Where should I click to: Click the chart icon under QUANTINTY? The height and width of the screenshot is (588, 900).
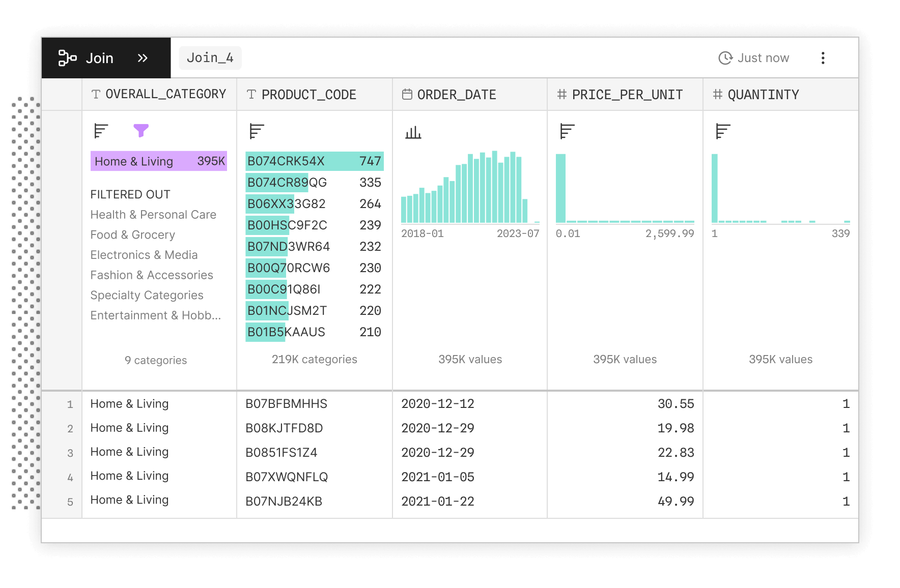point(723,131)
